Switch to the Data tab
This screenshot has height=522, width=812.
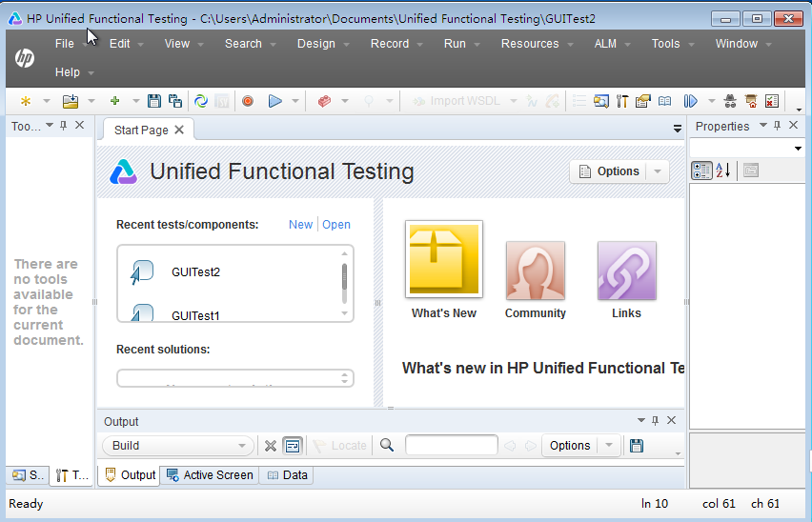[287, 475]
